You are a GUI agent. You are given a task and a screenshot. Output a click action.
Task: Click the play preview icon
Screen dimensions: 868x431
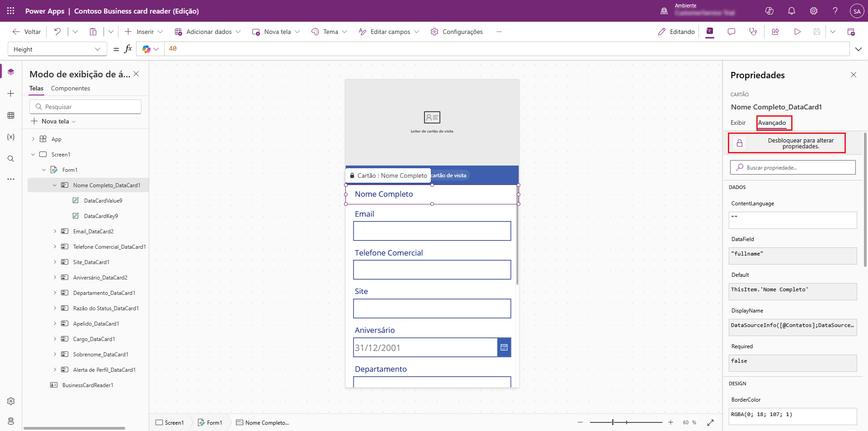(x=797, y=32)
